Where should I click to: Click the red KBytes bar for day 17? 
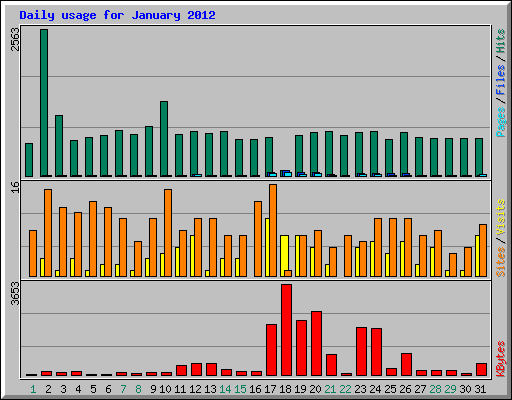pyautogui.click(x=271, y=350)
